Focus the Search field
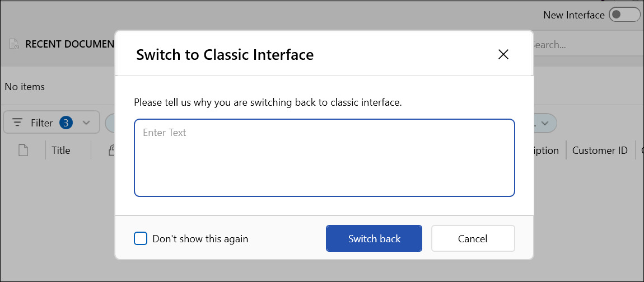This screenshot has height=282, width=644. 582,45
